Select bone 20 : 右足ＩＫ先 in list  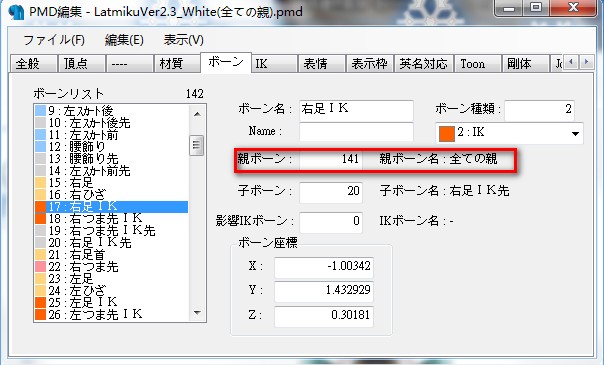[112, 243]
